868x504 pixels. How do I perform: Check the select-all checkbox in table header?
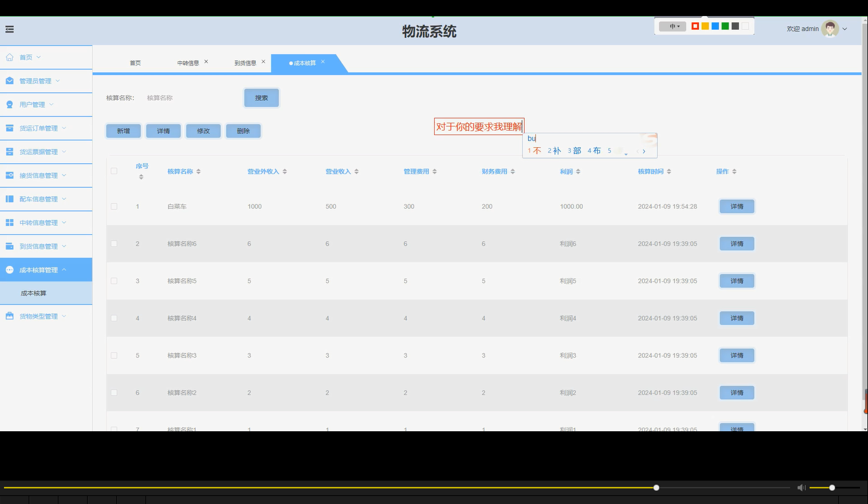(x=113, y=171)
